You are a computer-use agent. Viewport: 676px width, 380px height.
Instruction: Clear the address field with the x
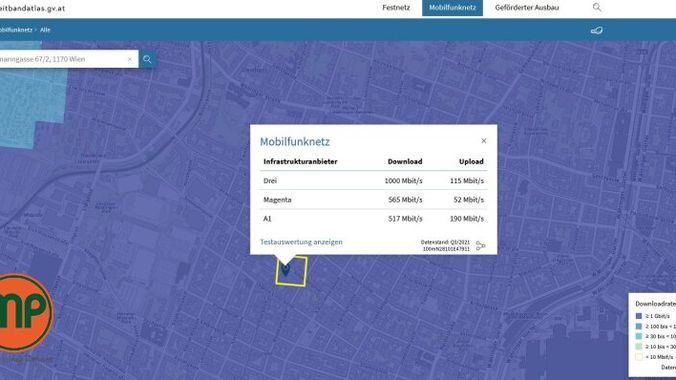click(x=129, y=59)
